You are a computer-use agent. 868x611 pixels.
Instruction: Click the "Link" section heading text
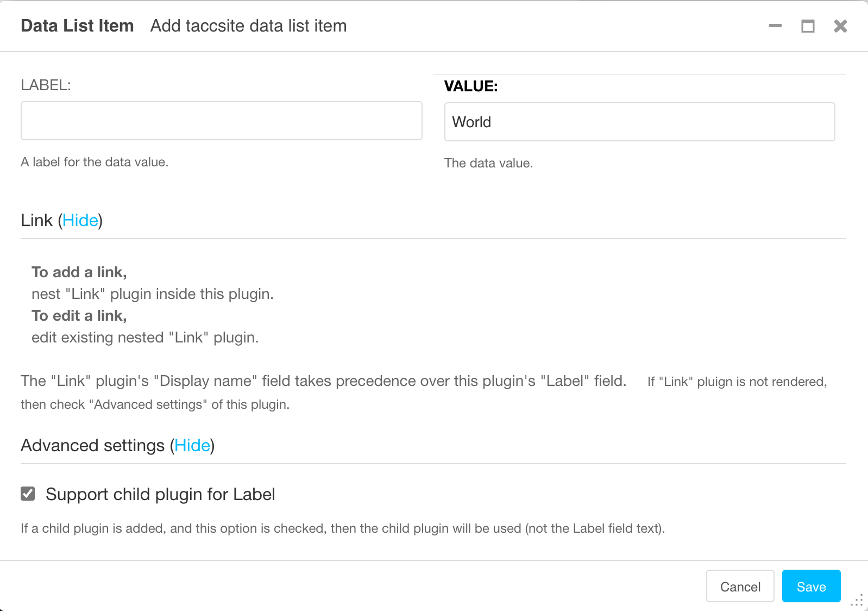[x=36, y=220]
